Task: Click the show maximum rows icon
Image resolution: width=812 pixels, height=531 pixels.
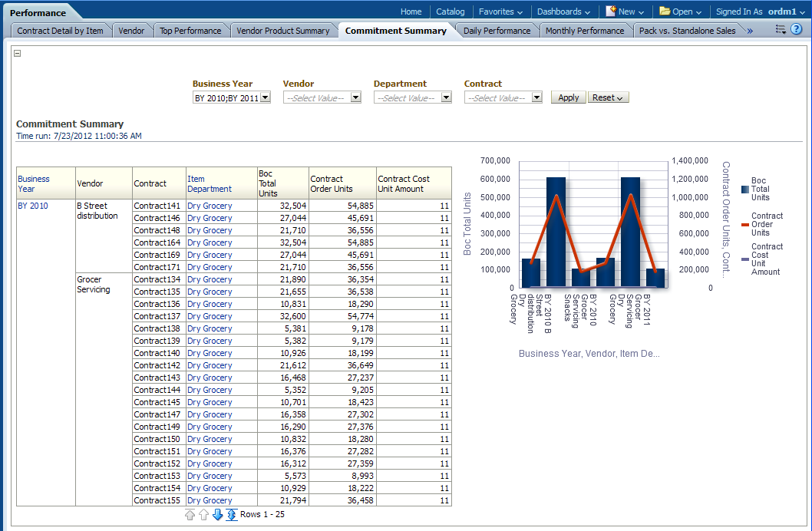Action: (231, 514)
